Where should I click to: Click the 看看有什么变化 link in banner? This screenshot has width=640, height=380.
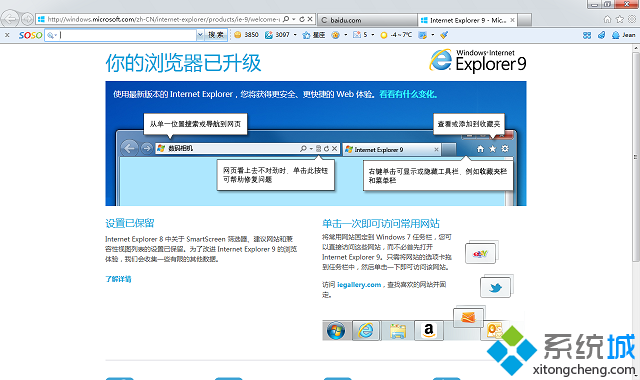408,94
